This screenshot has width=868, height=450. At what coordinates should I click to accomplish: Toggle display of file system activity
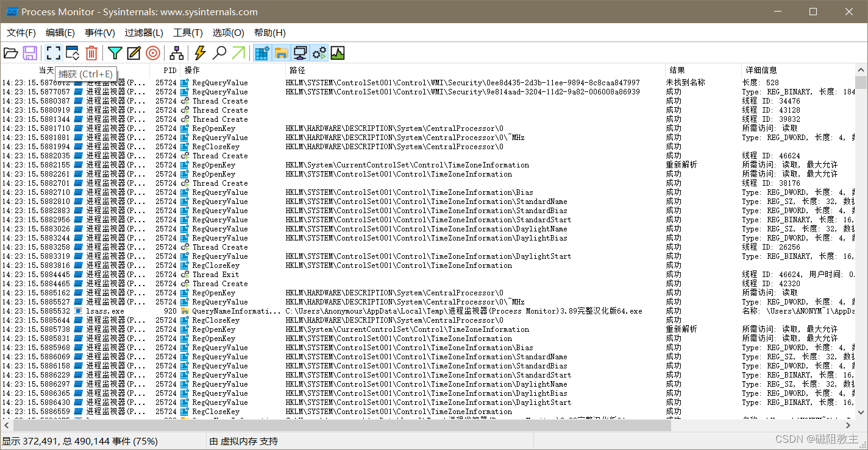[x=280, y=53]
